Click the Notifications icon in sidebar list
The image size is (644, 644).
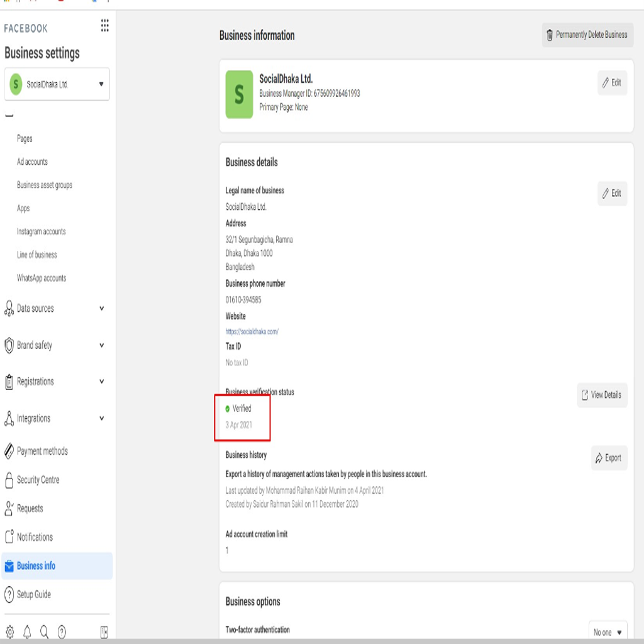(9, 537)
